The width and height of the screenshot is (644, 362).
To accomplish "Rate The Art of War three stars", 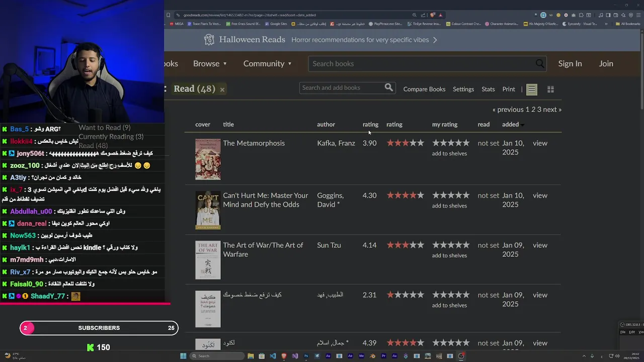I will pos(451,245).
